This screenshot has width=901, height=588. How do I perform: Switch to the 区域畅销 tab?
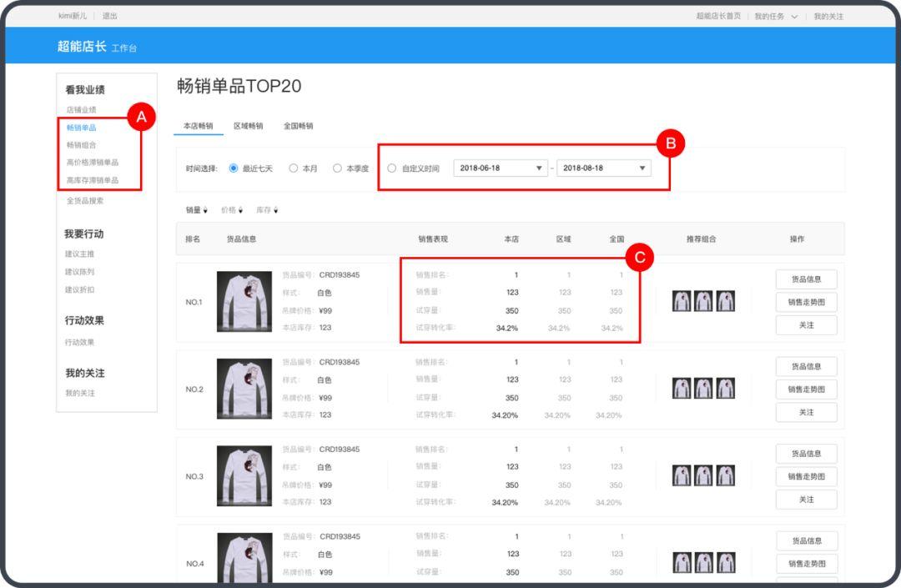click(x=247, y=126)
